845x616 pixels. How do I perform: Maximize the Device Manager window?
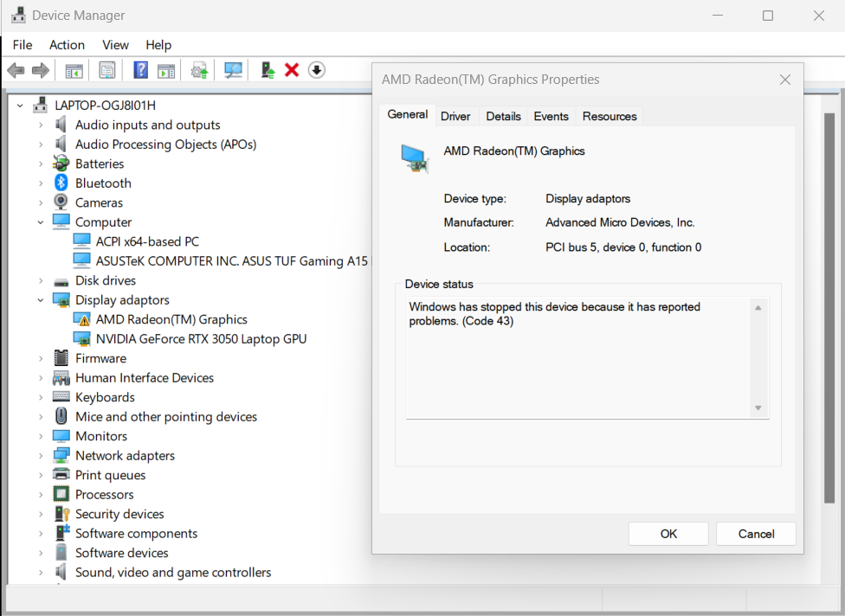pos(768,16)
